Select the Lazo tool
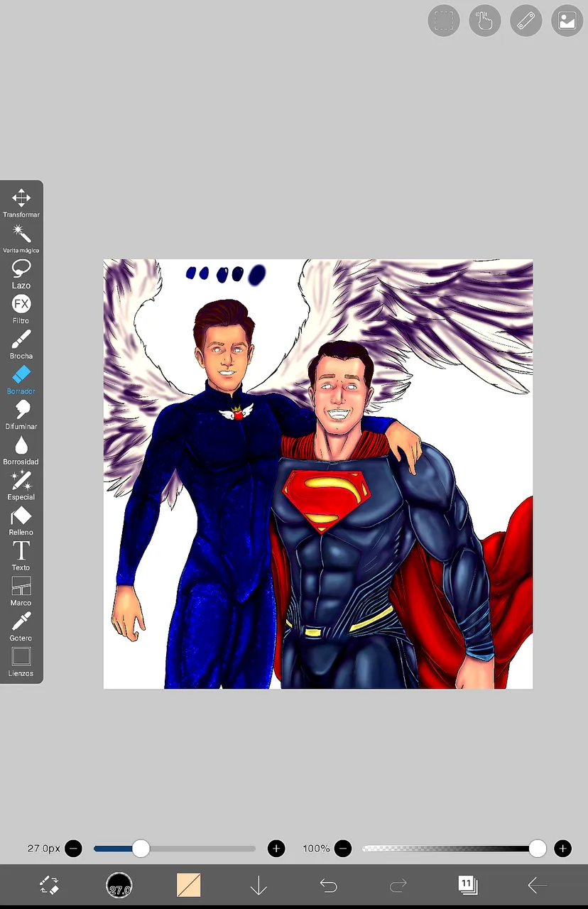The height and width of the screenshot is (909, 588). pyautogui.click(x=21, y=273)
